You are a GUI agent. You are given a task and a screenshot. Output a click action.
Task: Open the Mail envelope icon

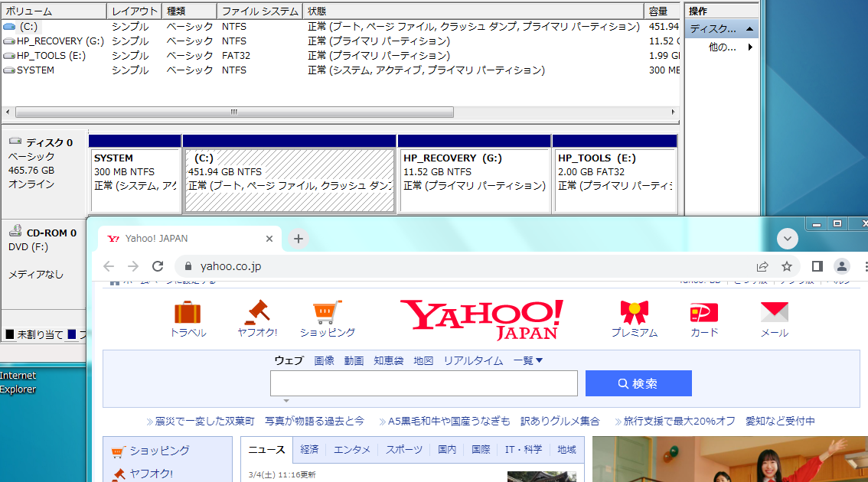point(774,313)
